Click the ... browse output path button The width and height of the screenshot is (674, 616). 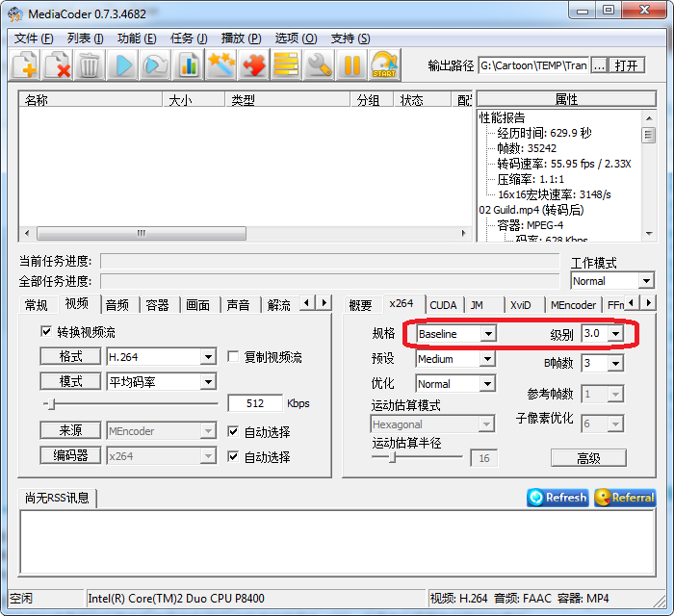click(599, 65)
